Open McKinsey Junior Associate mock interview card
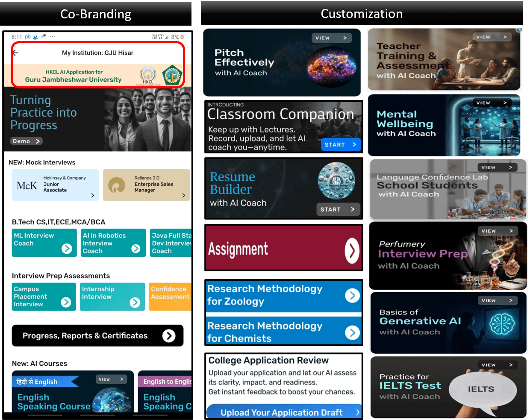This screenshot has width=530, height=420. click(56, 185)
